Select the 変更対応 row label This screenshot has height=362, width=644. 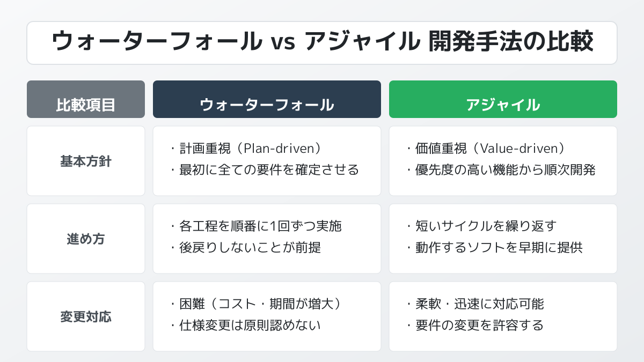coord(86,317)
